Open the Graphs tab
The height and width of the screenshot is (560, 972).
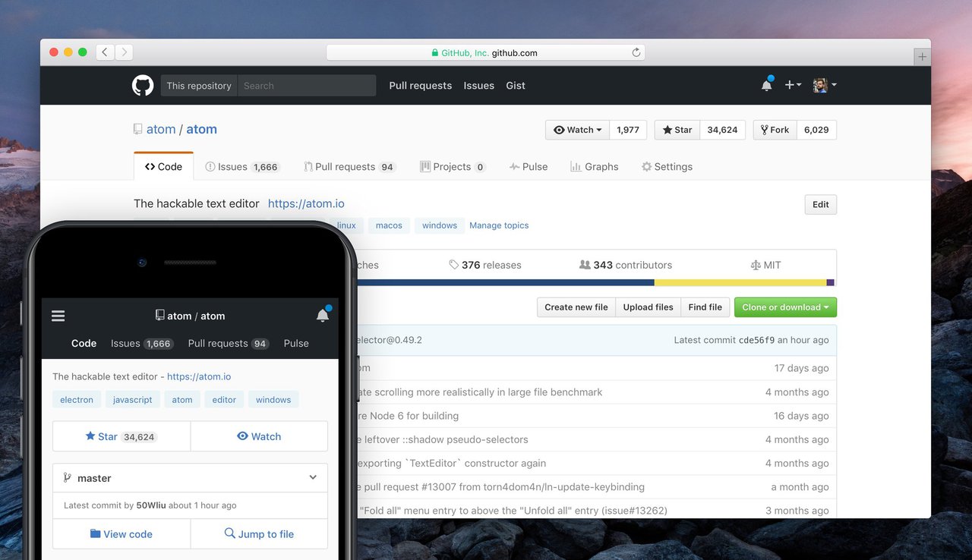coord(595,167)
